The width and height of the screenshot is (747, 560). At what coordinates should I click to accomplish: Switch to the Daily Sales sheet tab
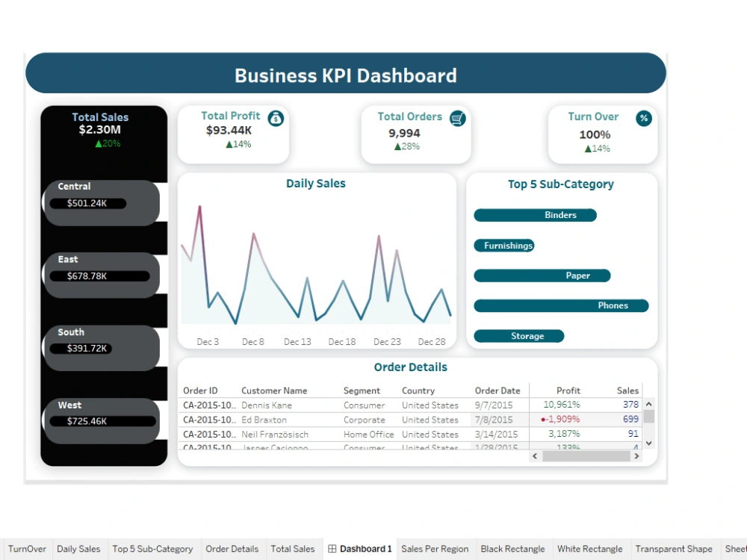pos(78,548)
